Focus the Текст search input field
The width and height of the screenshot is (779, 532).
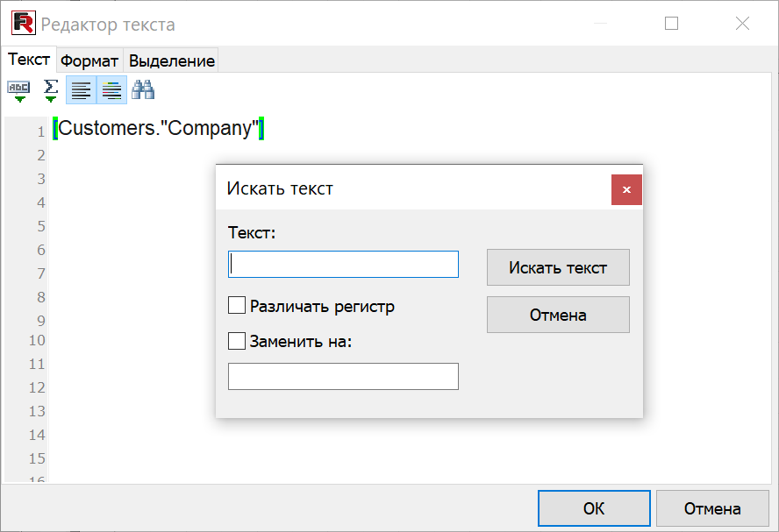tap(343, 265)
